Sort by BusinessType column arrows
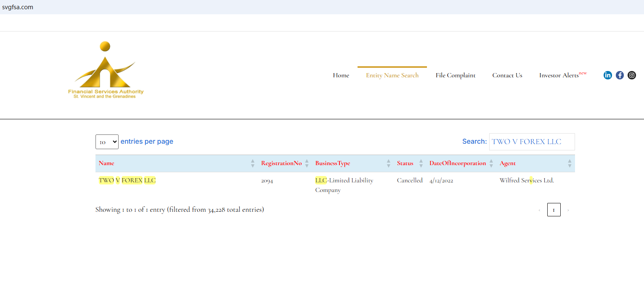This screenshot has height=292, width=644. pyautogui.click(x=388, y=163)
